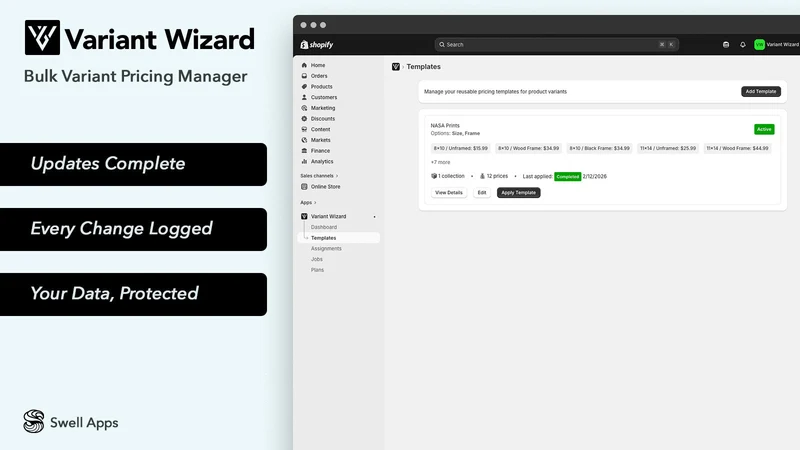Click the 8×10 / Black Frame: $34.99 chip
The image size is (800, 450).
coord(599,148)
